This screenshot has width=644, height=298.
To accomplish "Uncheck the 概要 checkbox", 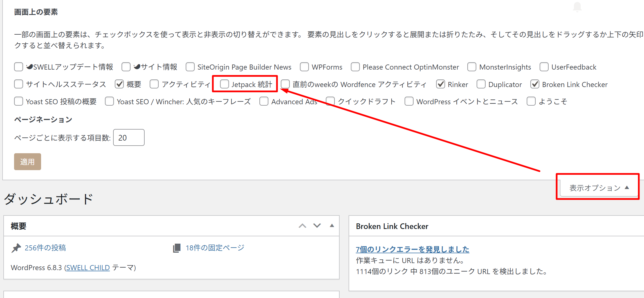I will click(120, 84).
